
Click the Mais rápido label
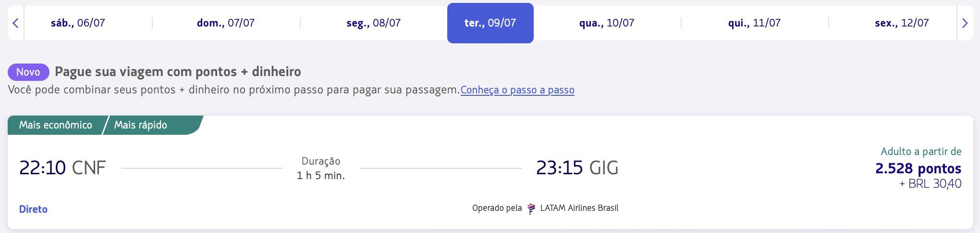click(141, 125)
